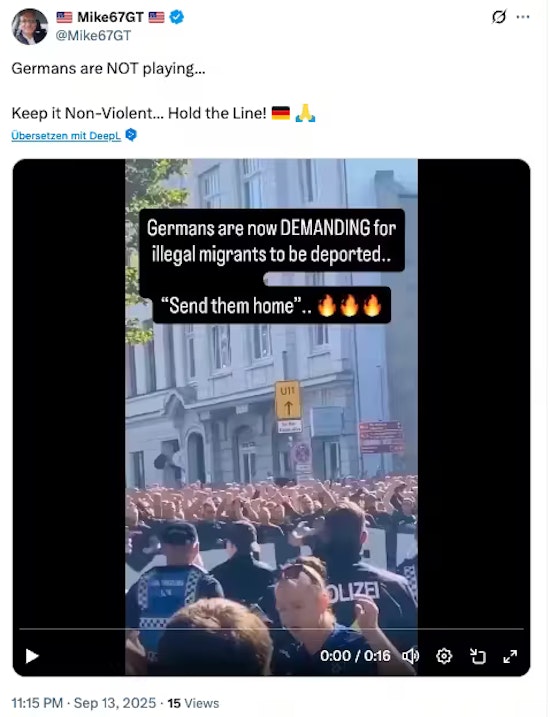Viewport: 550px width, 717px height.
Task: Click the DeepL logo icon
Action: pyautogui.click(x=131, y=135)
